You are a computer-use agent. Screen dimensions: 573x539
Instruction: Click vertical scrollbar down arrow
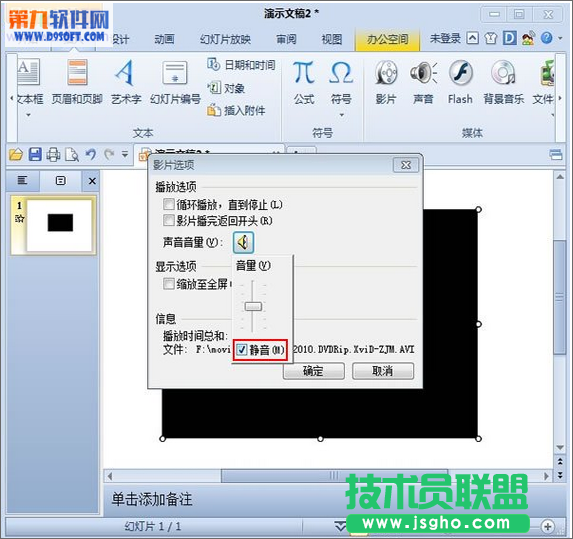click(x=560, y=447)
